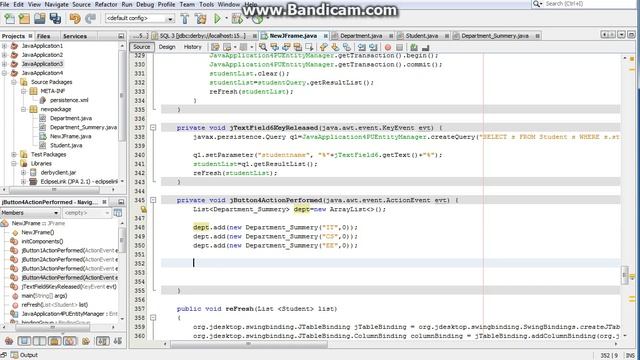Click the lightbulb hint icon on line 346
The width and height of the screenshot is (640, 360).
click(144, 209)
